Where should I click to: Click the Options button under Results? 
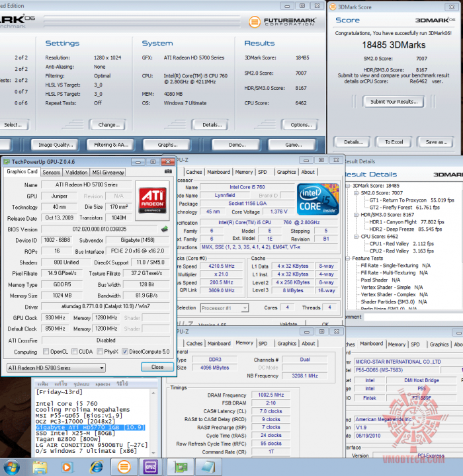pos(301,125)
